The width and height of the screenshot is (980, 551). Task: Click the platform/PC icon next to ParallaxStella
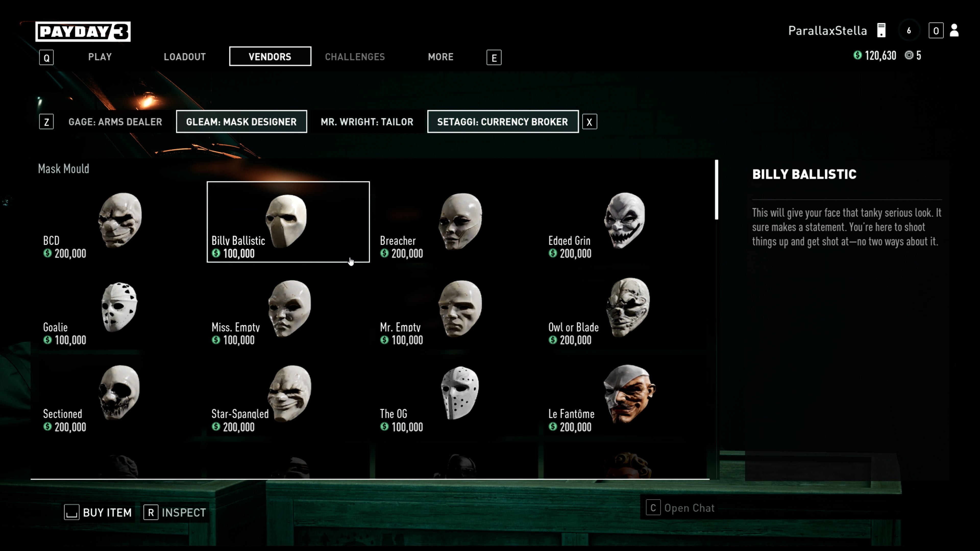point(882,30)
